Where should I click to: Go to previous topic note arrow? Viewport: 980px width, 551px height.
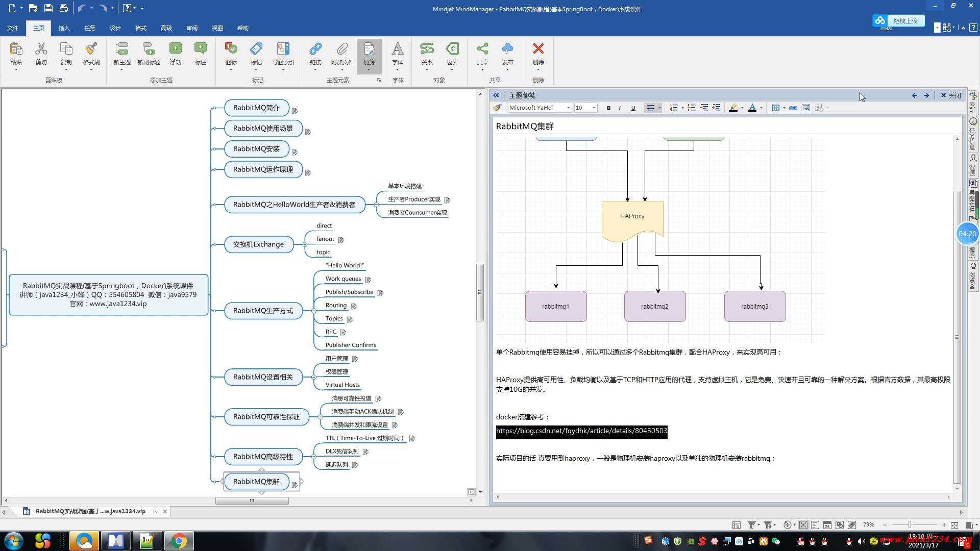click(x=915, y=95)
